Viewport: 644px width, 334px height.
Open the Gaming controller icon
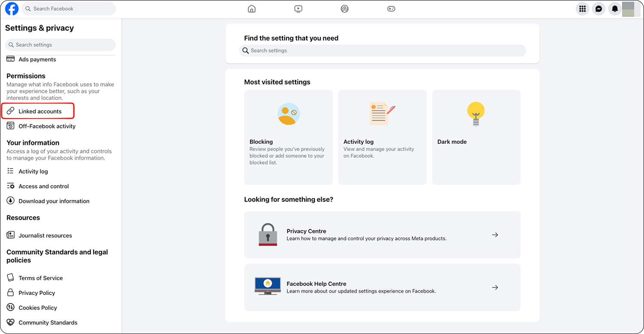pyautogui.click(x=391, y=9)
